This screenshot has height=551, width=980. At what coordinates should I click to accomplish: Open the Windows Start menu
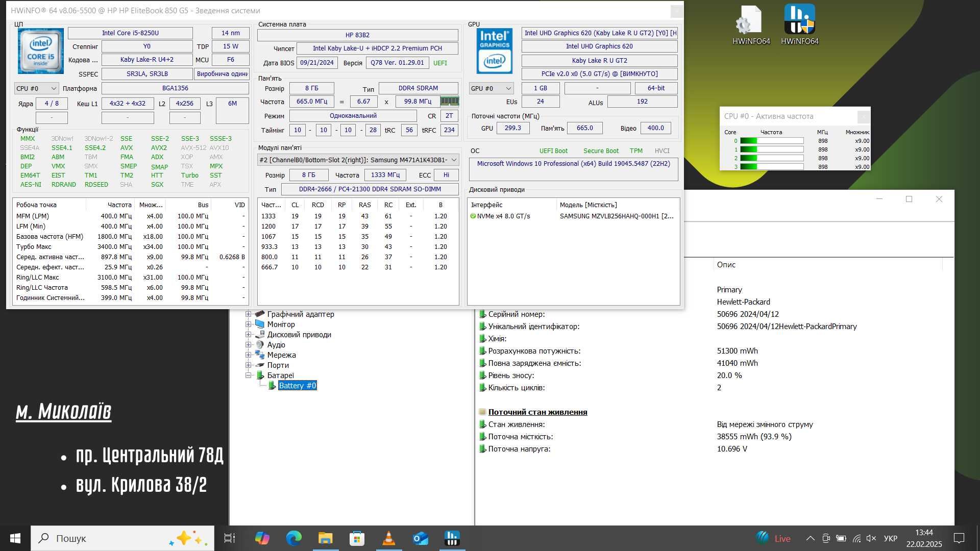(x=15, y=538)
